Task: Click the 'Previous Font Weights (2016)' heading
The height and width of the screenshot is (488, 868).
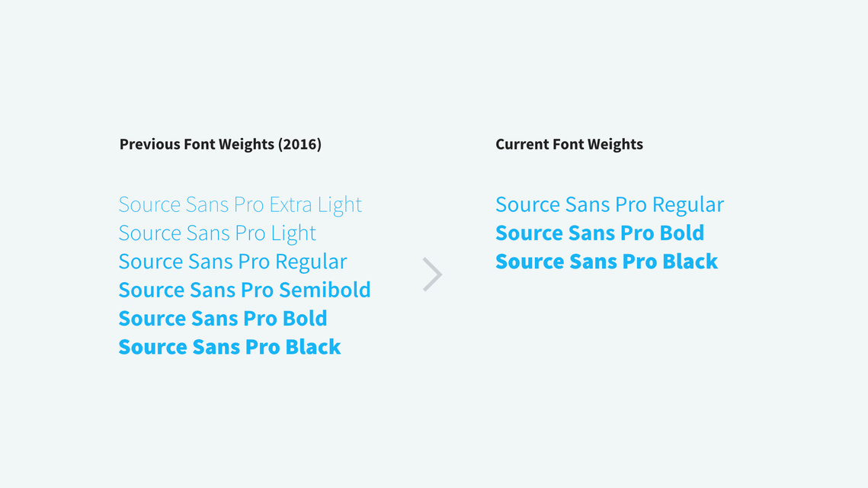Action: click(x=220, y=145)
